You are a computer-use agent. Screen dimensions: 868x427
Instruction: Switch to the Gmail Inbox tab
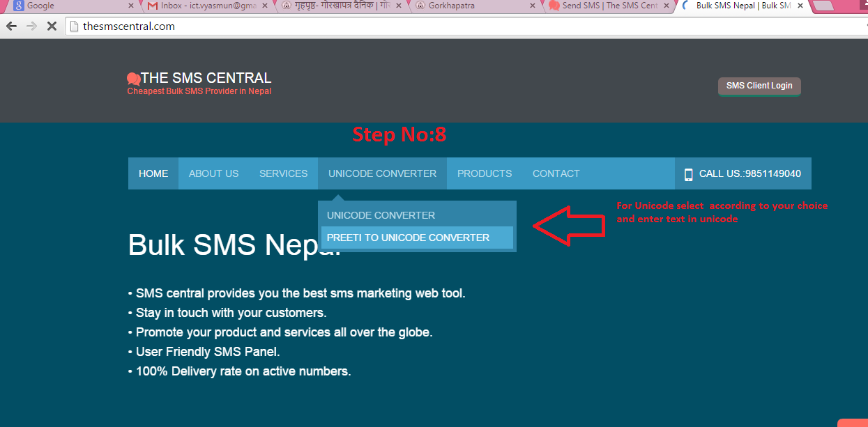pyautogui.click(x=207, y=6)
